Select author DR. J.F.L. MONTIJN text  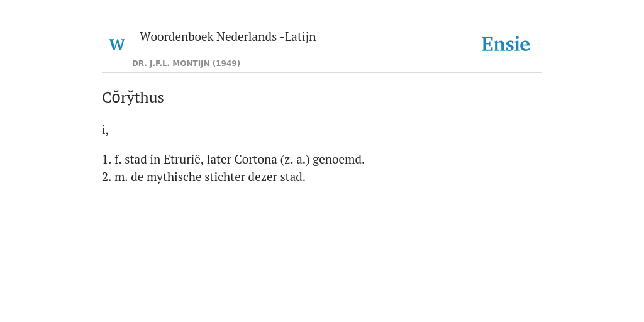pos(171,64)
